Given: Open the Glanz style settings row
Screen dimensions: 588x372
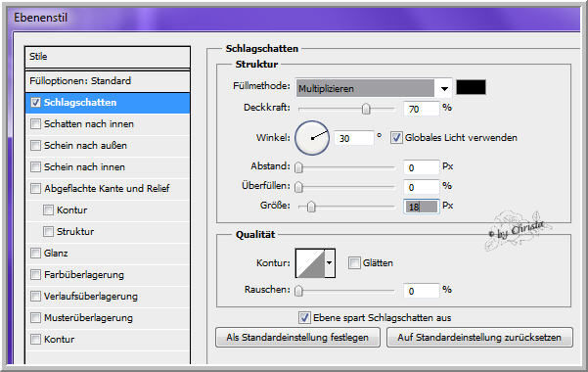Looking at the screenshot, I should pyautogui.click(x=108, y=253).
